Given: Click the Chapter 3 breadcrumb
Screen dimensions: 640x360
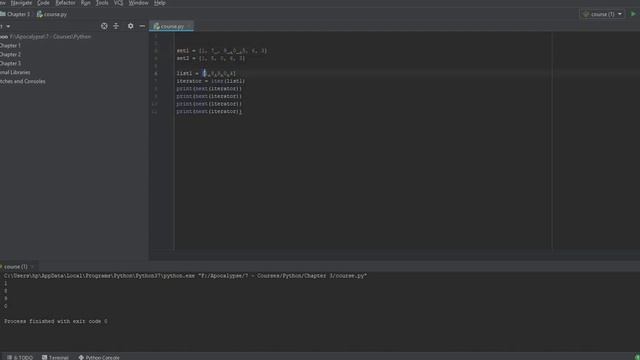Looking at the screenshot, I should 15,14.
